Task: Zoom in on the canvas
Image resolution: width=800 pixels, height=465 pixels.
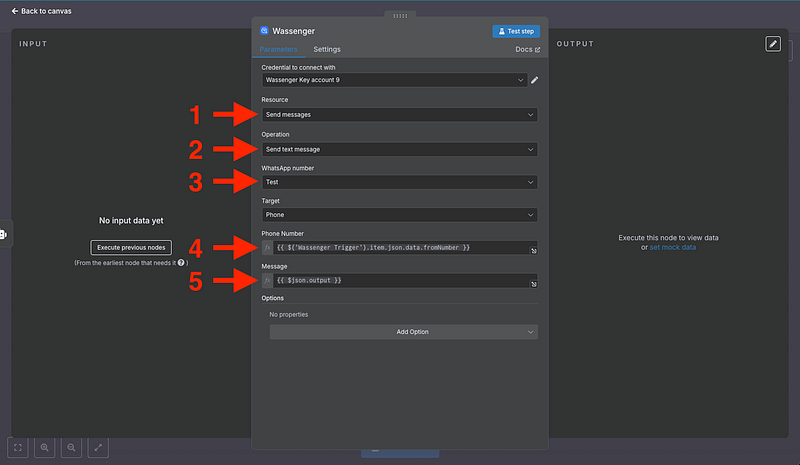Action: click(x=45, y=448)
